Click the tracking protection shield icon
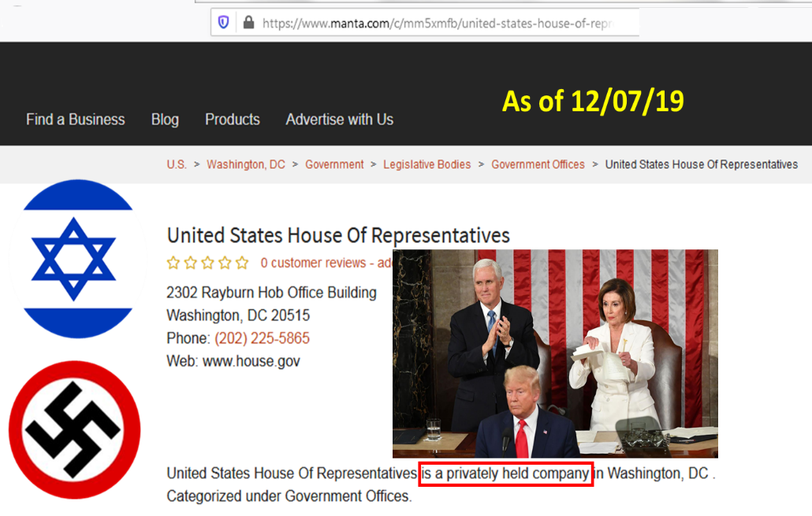 tap(224, 23)
